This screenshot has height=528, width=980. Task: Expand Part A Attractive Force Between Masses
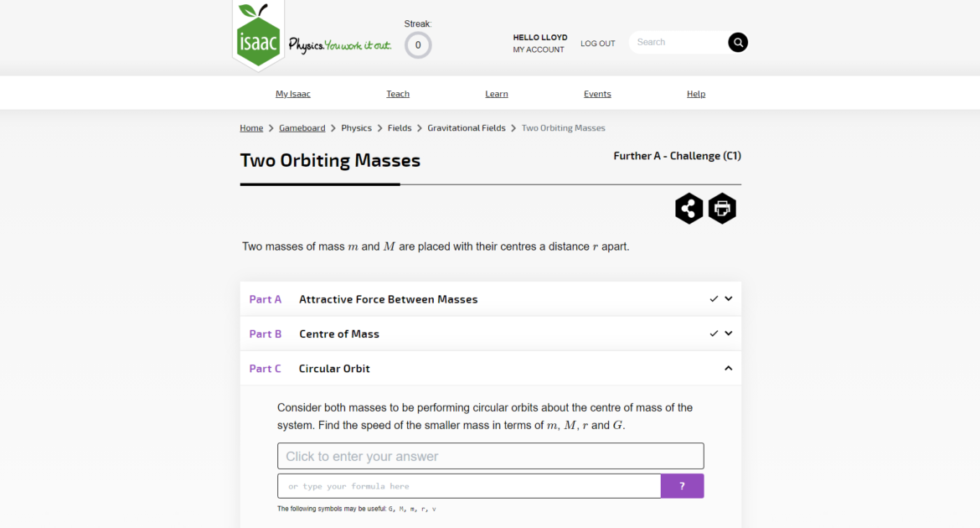pyautogui.click(x=491, y=299)
